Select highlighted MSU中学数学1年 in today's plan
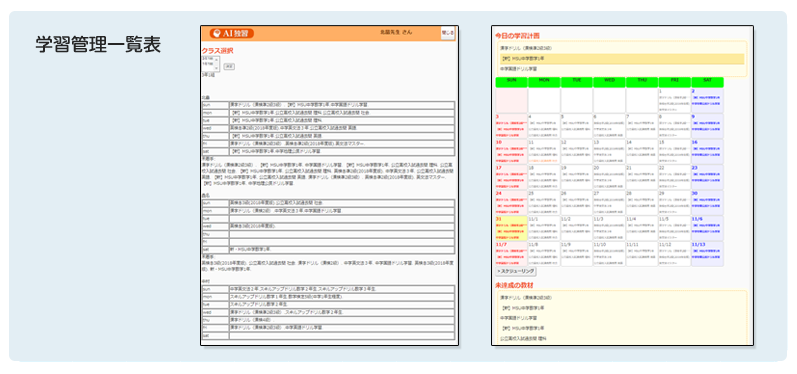The width and height of the screenshot is (797, 374). coord(622,59)
